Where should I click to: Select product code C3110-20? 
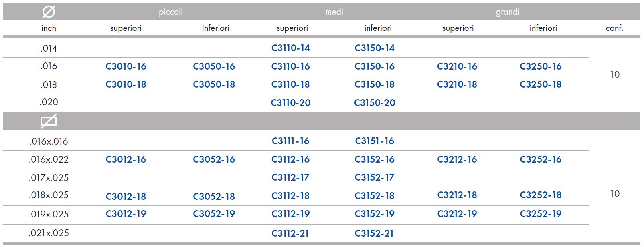291,103
